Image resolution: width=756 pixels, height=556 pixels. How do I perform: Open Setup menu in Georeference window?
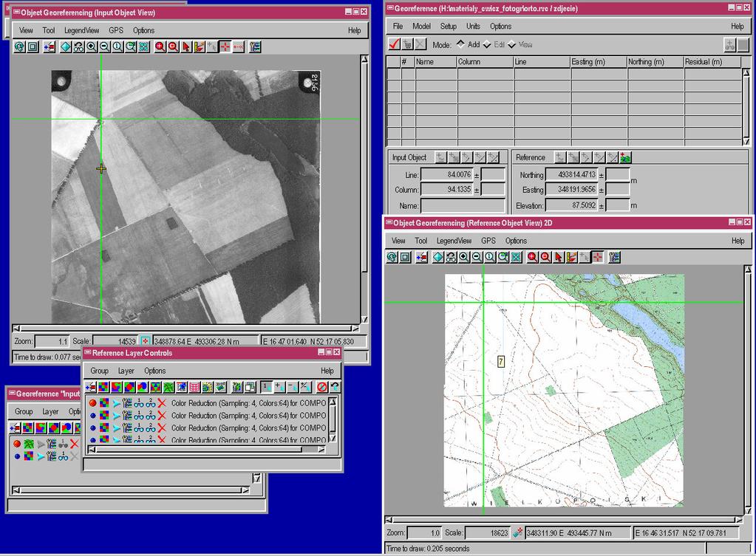tap(449, 26)
